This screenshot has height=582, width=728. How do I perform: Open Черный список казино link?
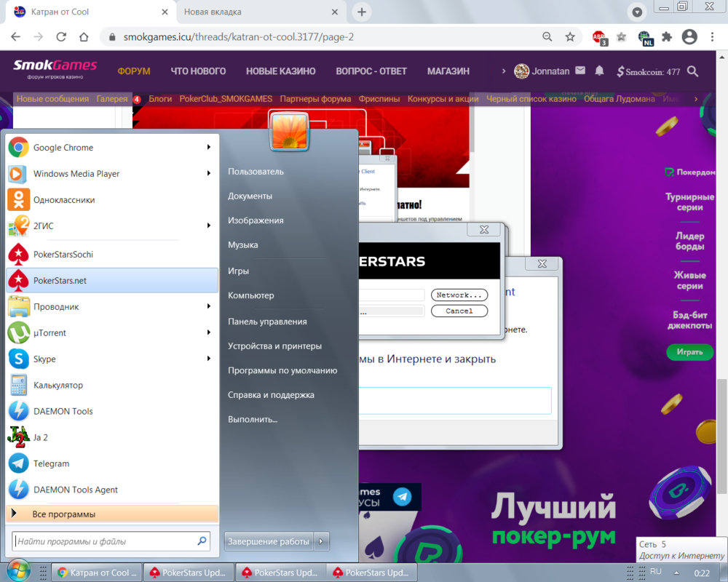[531, 98]
